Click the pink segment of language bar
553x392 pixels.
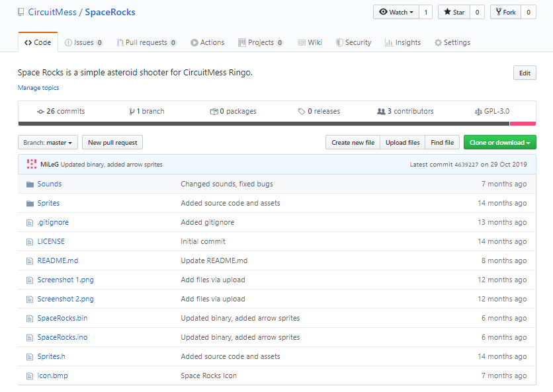pos(523,124)
